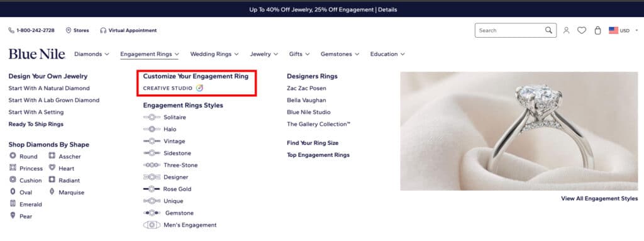644x241 pixels.
Task: Select Start With A Natural Diamond
Action: (x=49, y=88)
